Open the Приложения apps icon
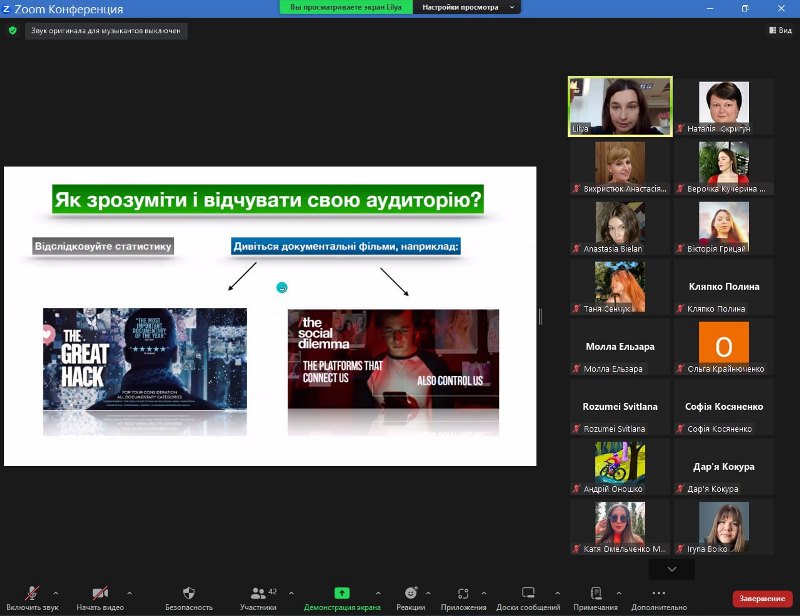 pyautogui.click(x=463, y=593)
